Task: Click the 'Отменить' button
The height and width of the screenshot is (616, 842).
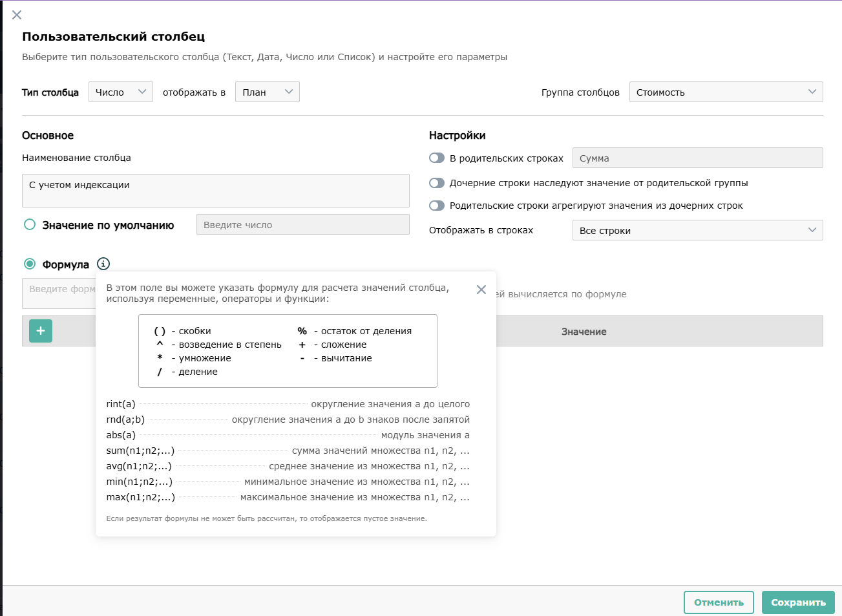Action: (x=719, y=602)
